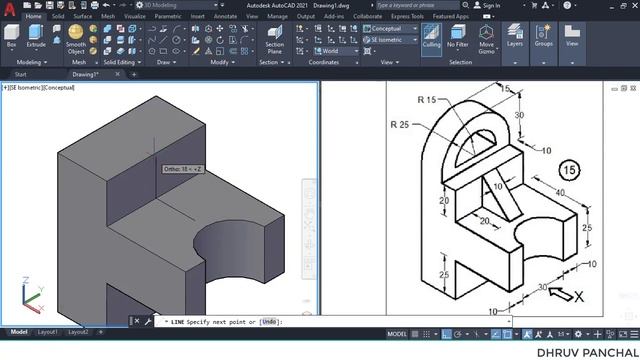Click the Sign In button
Screen dimensions: 640x360
point(487,5)
